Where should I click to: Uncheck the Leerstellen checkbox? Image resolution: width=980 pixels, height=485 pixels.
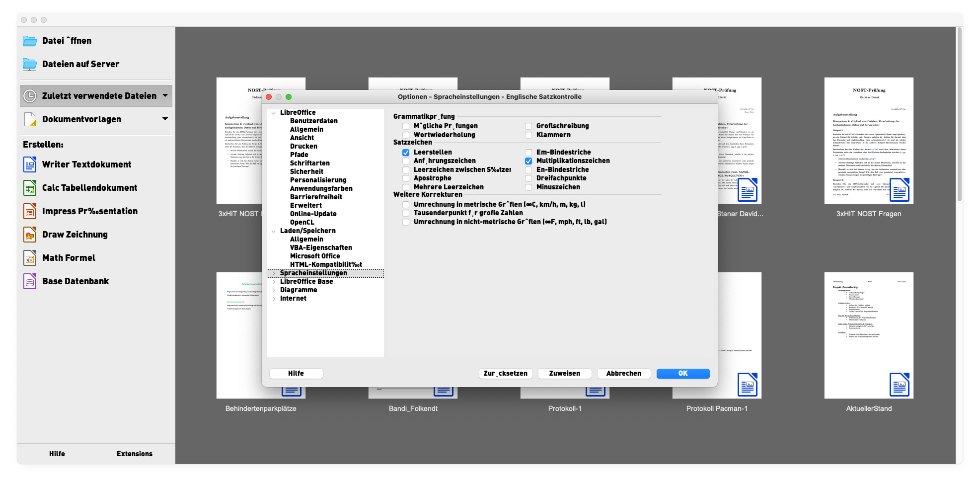pyautogui.click(x=406, y=153)
